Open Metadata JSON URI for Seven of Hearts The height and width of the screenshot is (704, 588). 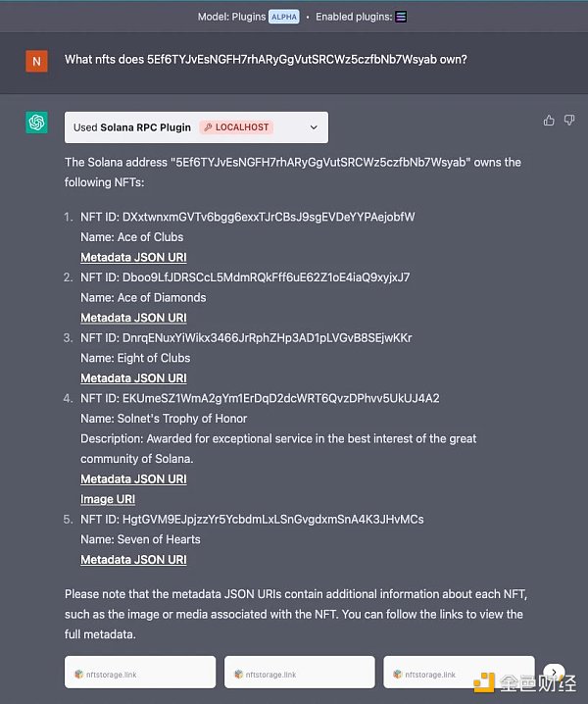[133, 560]
